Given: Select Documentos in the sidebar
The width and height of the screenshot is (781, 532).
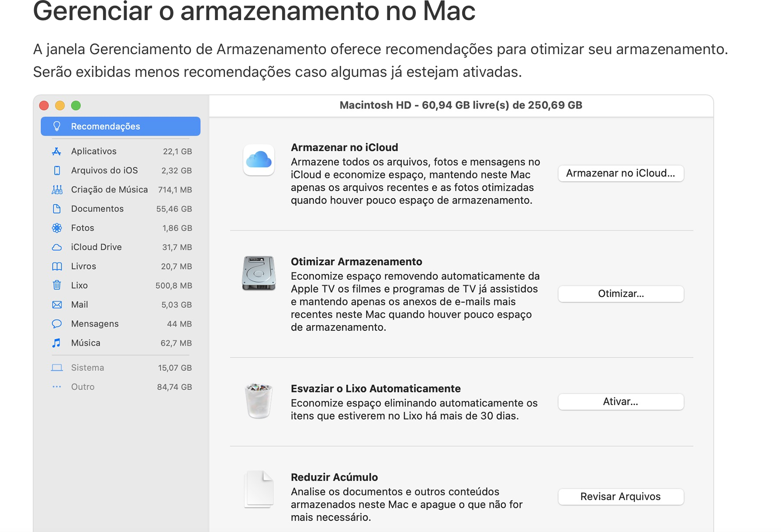Looking at the screenshot, I should pos(97,209).
